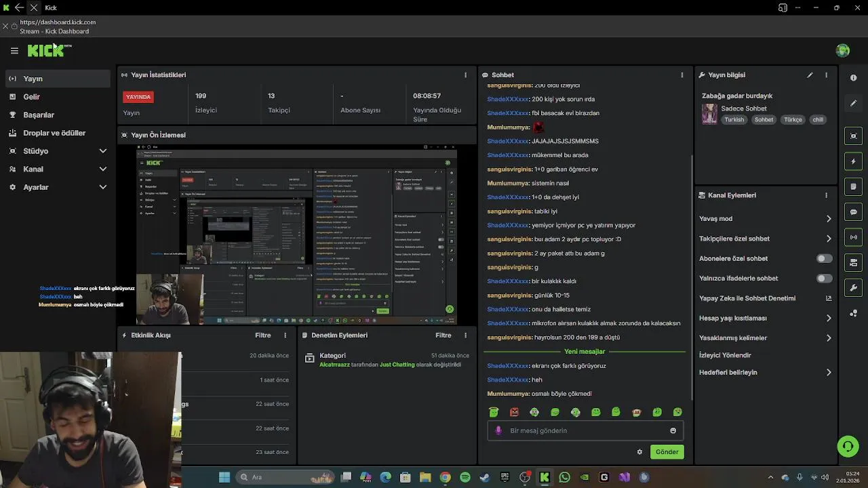
Task: Select the red angry emote in chat
Action: (514, 412)
